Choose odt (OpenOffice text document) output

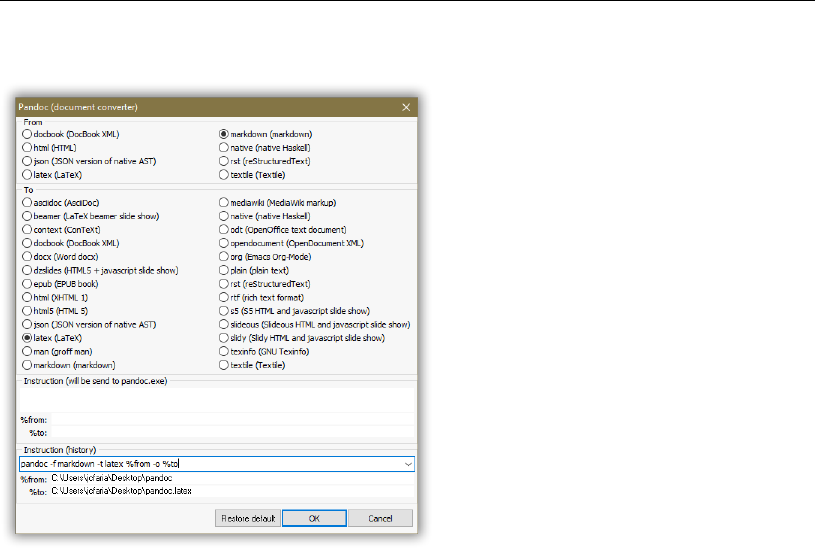[x=283, y=230]
